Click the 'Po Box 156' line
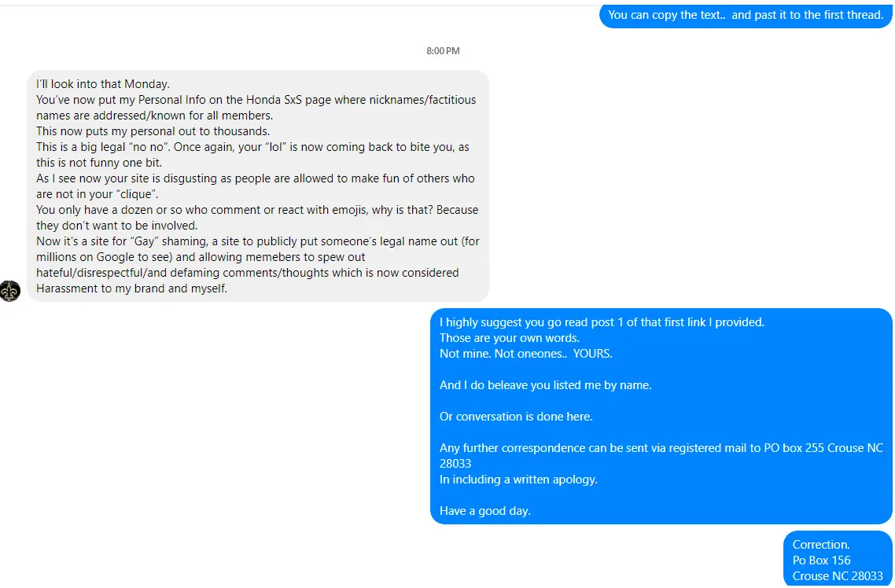This screenshot has width=895, height=588. 821,560
